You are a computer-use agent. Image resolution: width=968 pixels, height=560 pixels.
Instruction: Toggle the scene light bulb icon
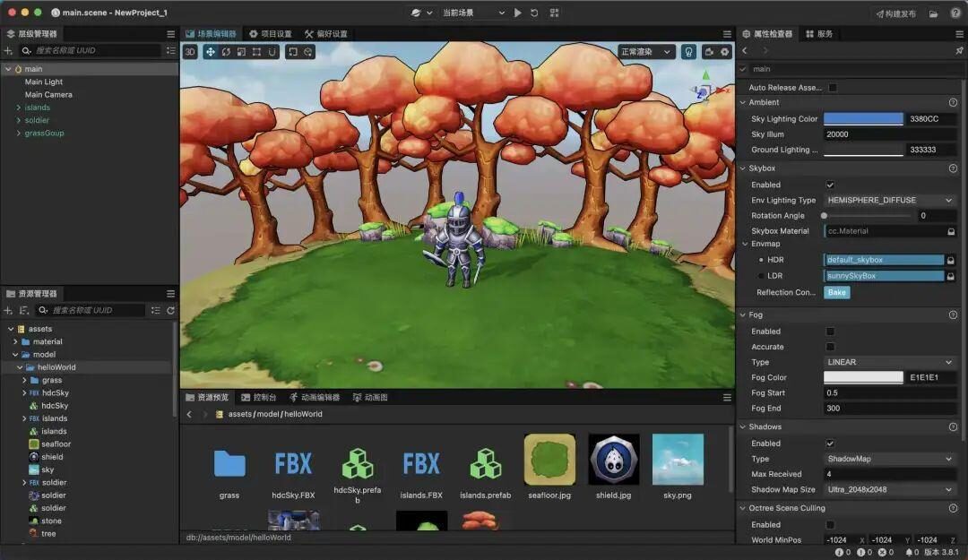(688, 52)
